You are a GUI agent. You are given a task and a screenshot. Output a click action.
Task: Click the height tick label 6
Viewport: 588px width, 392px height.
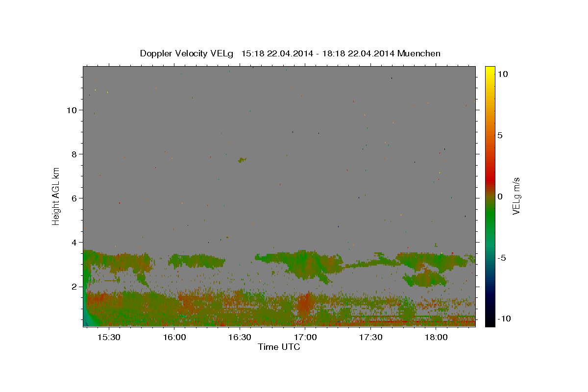[73, 198]
